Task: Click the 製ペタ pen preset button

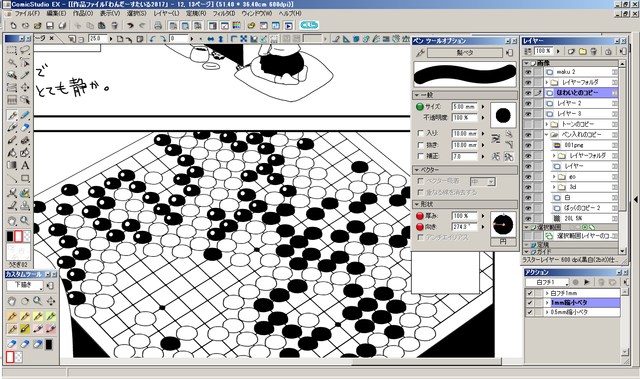Action: click(464, 53)
